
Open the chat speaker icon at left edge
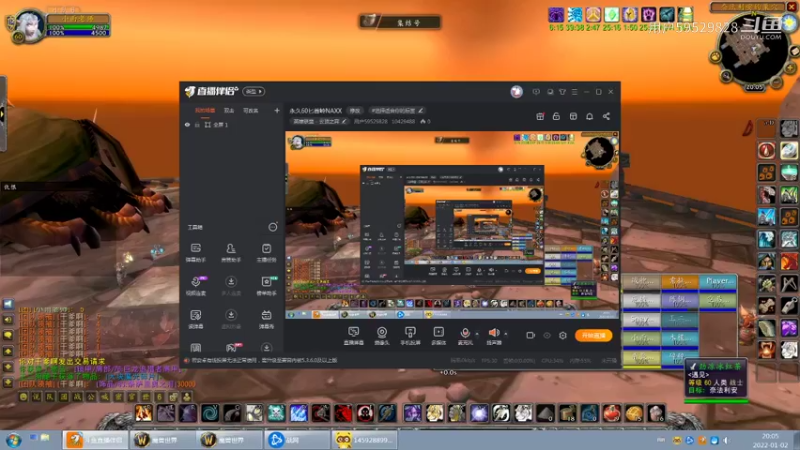pos(8,320)
